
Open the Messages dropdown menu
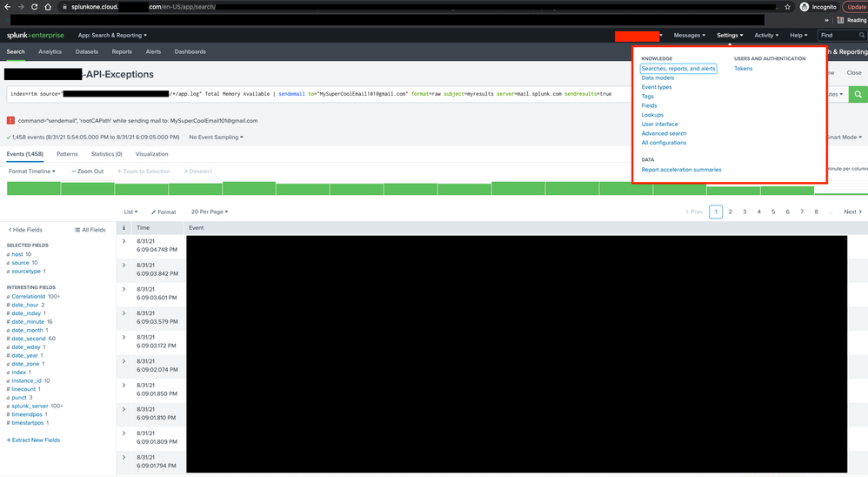tap(689, 35)
